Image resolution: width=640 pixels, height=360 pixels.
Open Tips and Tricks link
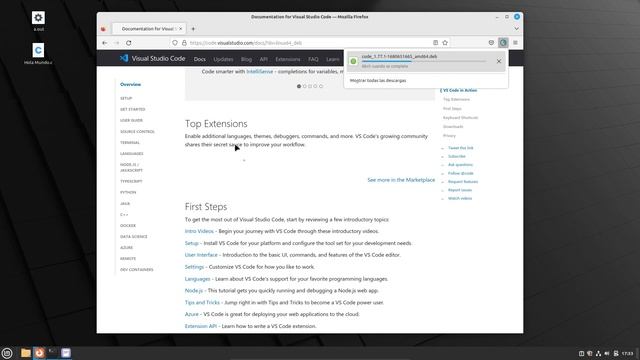(x=202, y=302)
